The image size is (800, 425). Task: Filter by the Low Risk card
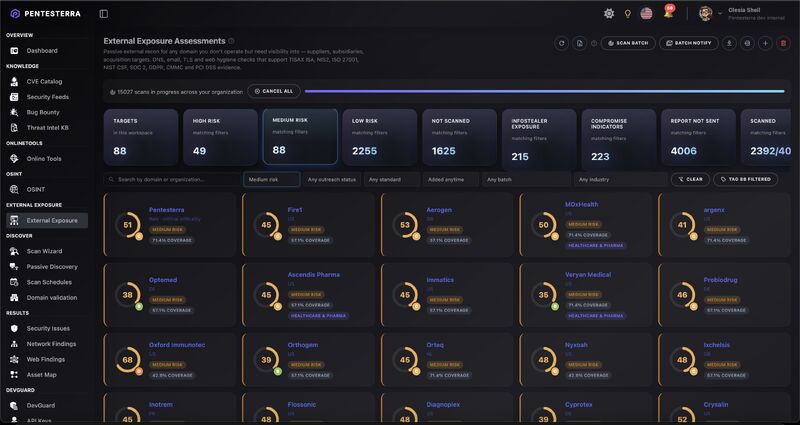click(x=380, y=137)
